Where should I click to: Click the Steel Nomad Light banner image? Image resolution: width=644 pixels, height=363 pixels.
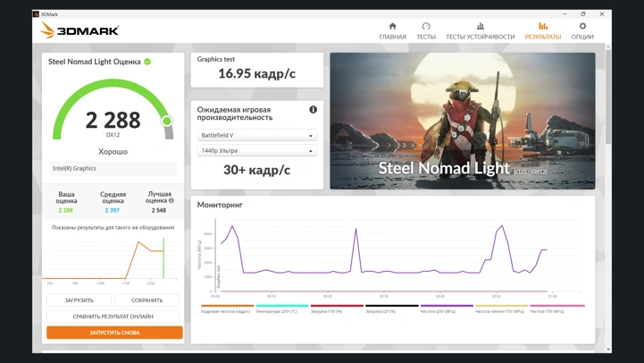463,121
